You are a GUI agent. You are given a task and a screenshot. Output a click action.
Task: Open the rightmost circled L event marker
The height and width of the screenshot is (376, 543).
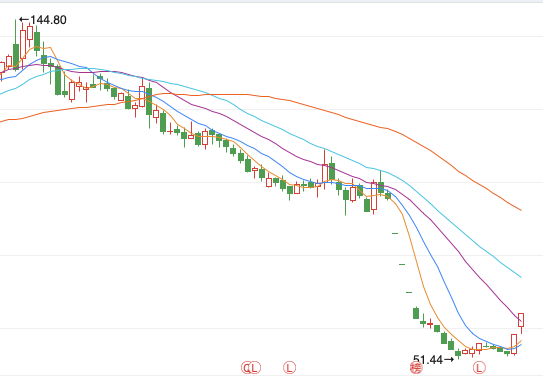click(479, 368)
